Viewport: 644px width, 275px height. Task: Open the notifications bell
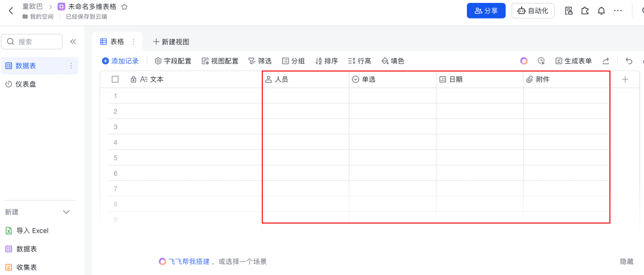pos(602,11)
